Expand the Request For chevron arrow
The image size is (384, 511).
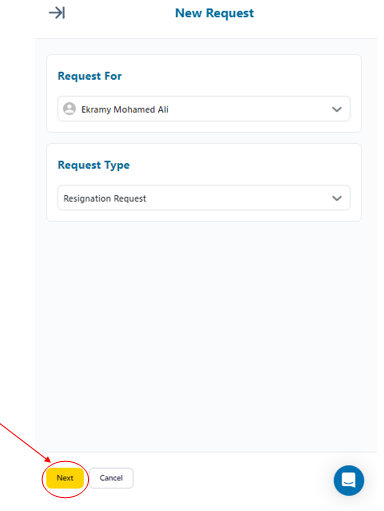(337, 109)
